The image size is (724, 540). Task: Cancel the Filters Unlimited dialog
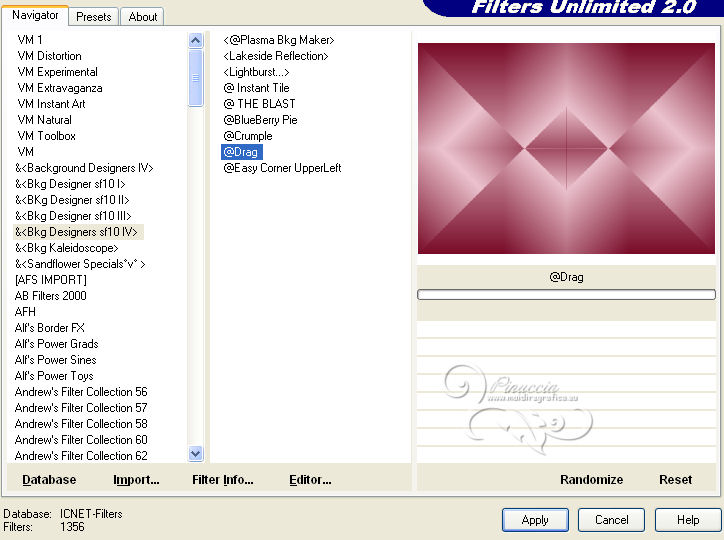[611, 520]
